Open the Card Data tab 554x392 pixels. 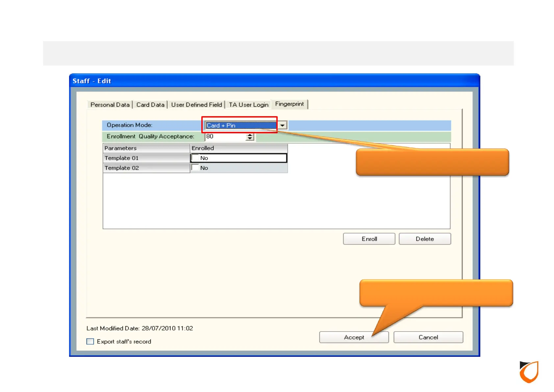point(150,105)
